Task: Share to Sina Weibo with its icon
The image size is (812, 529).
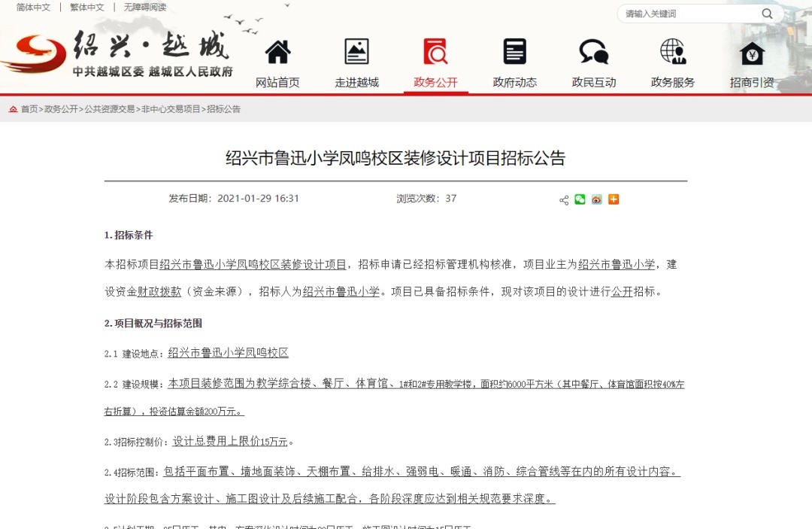Action: pyautogui.click(x=596, y=200)
